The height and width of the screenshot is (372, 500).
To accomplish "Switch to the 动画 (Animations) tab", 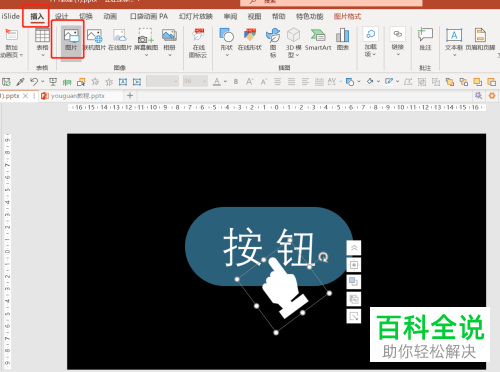I will pos(110,16).
